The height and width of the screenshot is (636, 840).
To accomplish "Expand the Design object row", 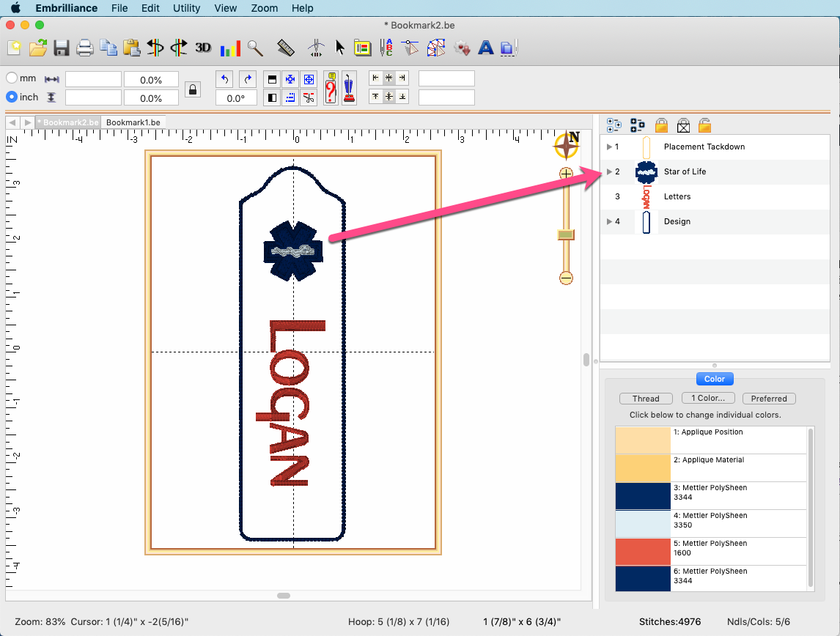I will coord(609,221).
